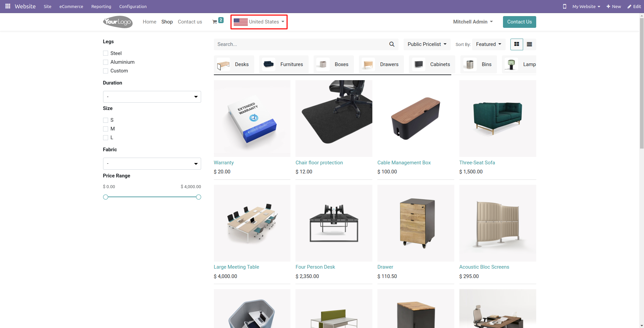Click the mobile preview icon
The height and width of the screenshot is (328, 644).
[x=564, y=6]
